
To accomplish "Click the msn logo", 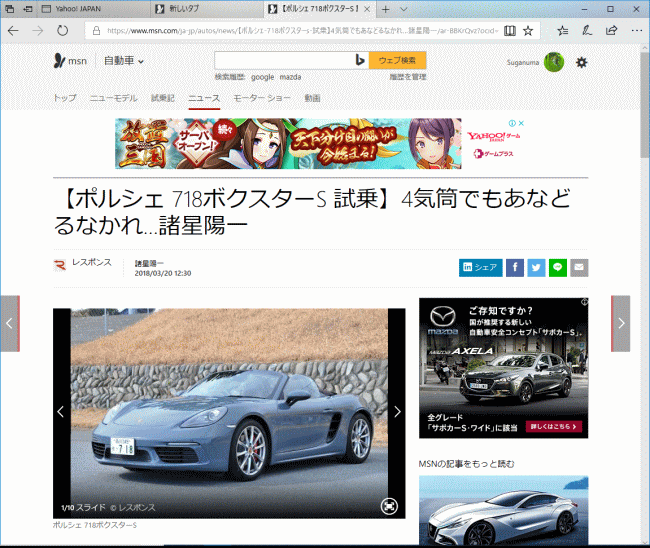I will [x=70, y=61].
